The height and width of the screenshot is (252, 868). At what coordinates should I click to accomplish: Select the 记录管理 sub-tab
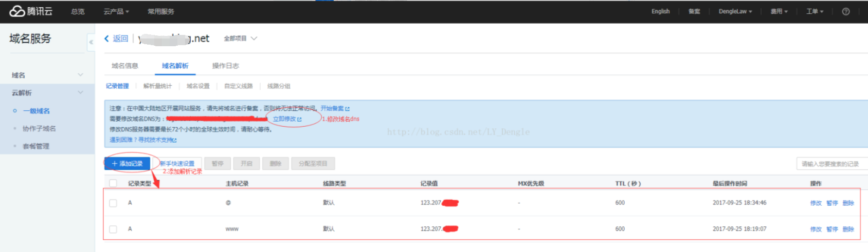(117, 86)
